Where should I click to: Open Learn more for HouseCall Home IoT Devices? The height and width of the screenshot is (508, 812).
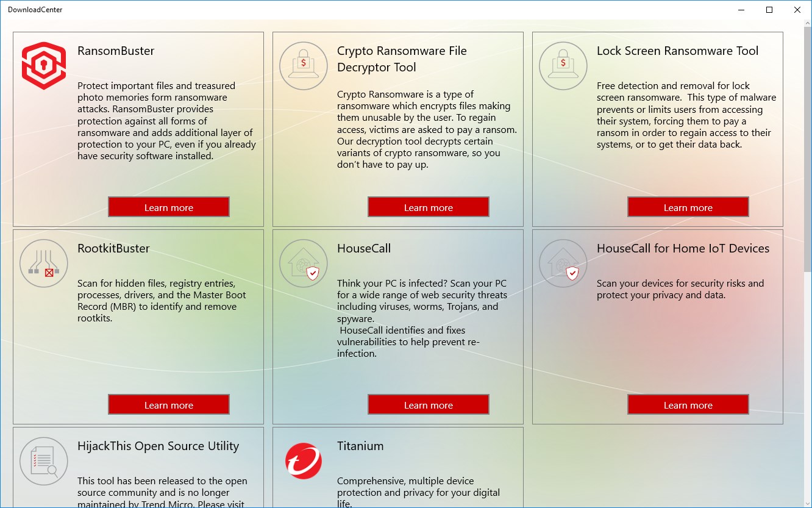(x=688, y=405)
